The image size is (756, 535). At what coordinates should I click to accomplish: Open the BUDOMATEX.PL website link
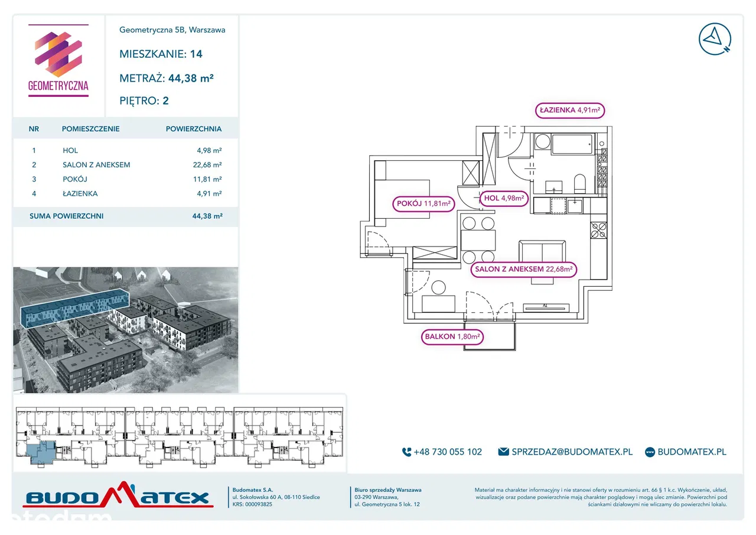pos(692,452)
